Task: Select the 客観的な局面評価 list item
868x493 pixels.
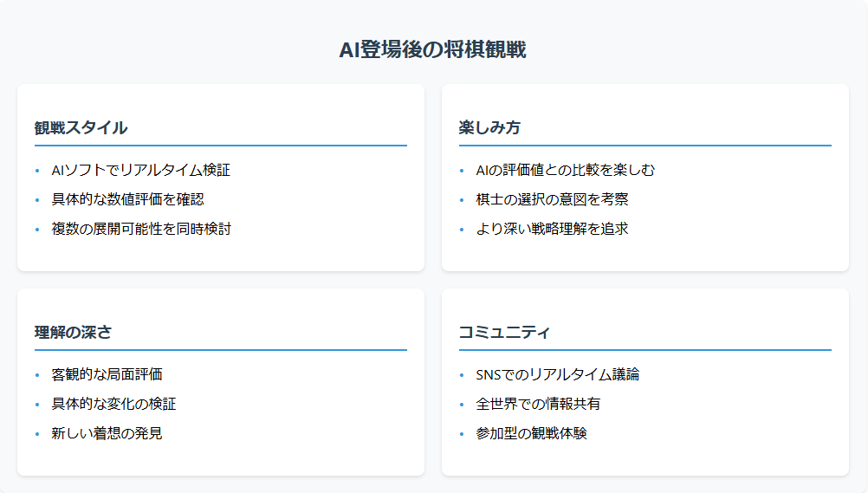Action: pos(107,374)
